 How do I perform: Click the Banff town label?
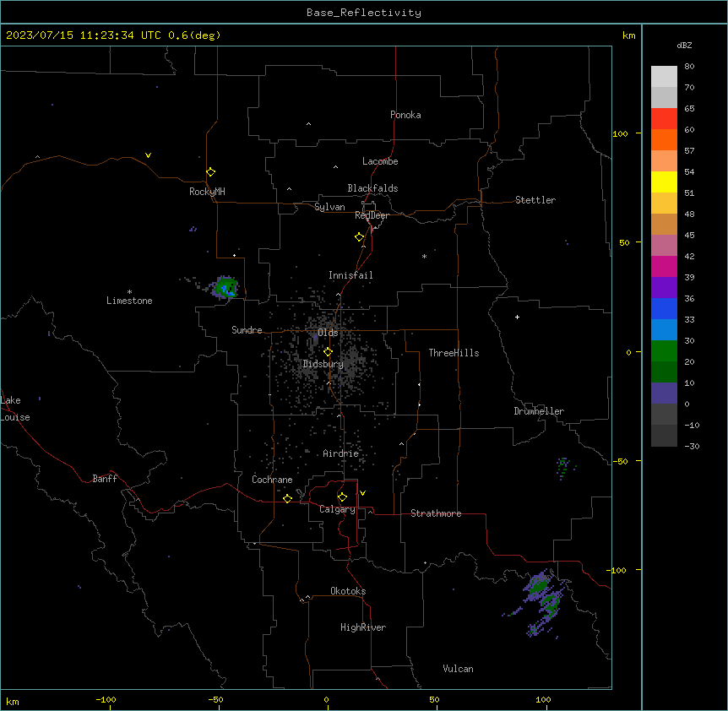point(105,479)
